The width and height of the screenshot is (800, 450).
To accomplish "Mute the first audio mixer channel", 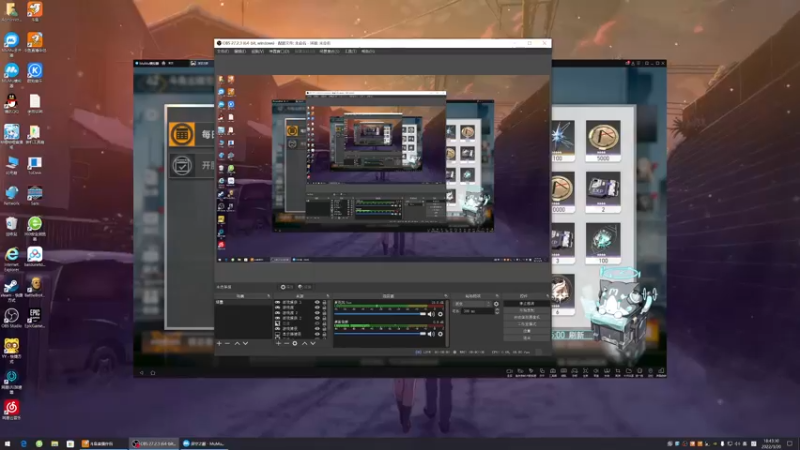I will click(431, 314).
